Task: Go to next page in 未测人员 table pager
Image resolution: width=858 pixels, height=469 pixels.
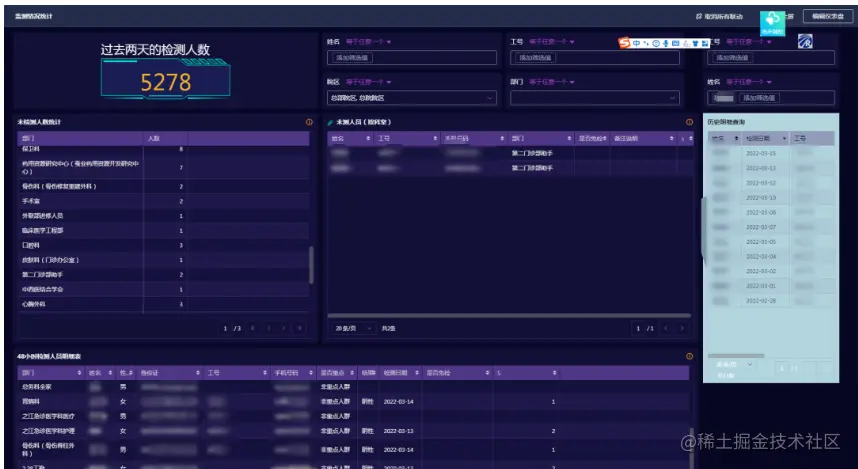Action: 682,328
